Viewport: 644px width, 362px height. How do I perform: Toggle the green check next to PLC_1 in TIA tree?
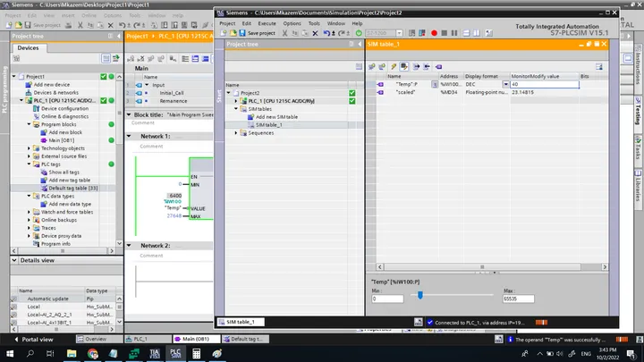tap(104, 100)
